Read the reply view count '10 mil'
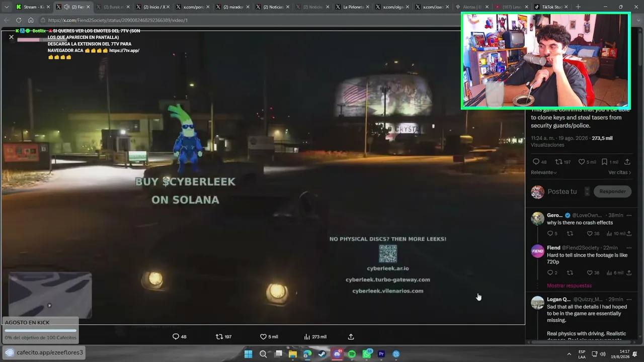The height and width of the screenshot is (362, 644). click(616, 233)
